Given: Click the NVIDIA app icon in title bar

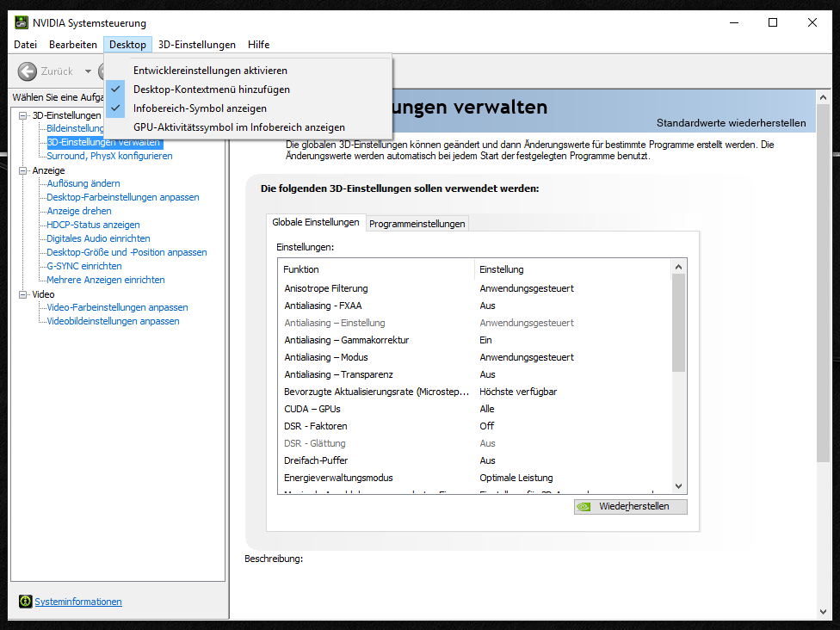Looking at the screenshot, I should [x=21, y=22].
